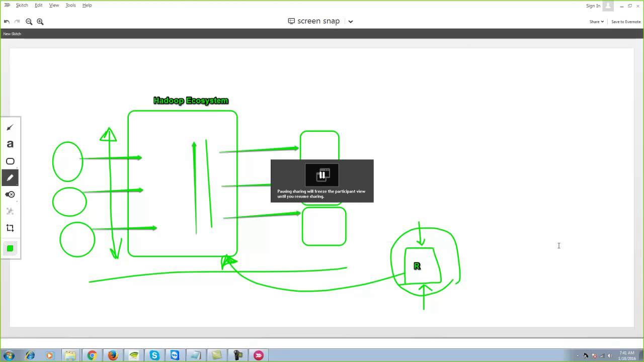Screen dimensions: 644x362
Task: Select the Arrow tool in Skitch toolbar
Action: click(x=10, y=128)
